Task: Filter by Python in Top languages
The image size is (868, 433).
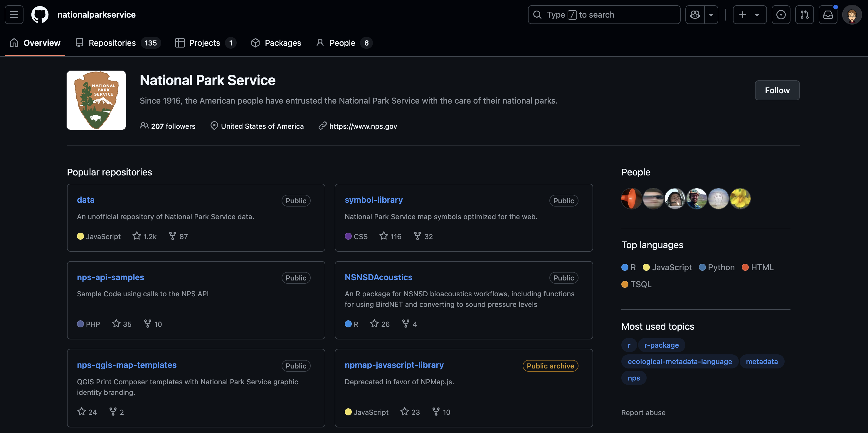Action: [717, 267]
